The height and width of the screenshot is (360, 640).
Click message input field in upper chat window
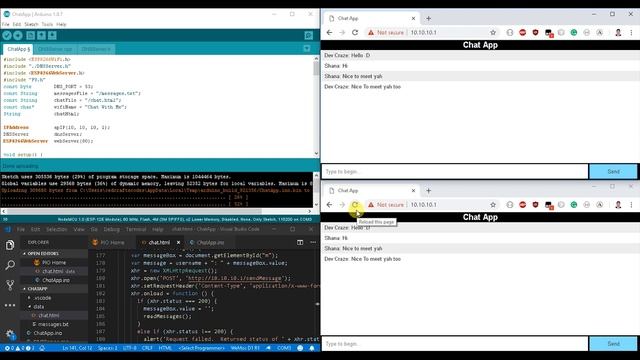pos(455,171)
